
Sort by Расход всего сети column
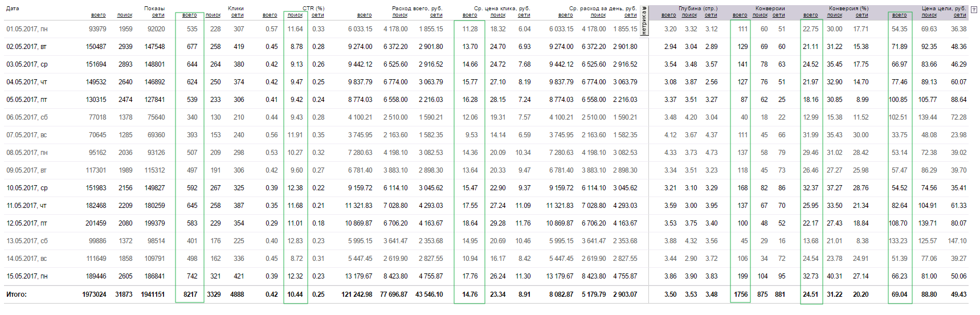click(x=436, y=15)
